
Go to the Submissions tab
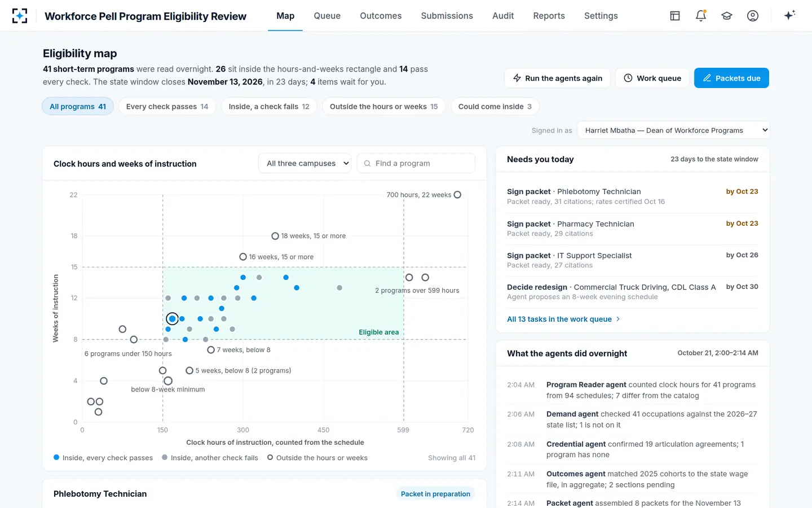coord(447,16)
